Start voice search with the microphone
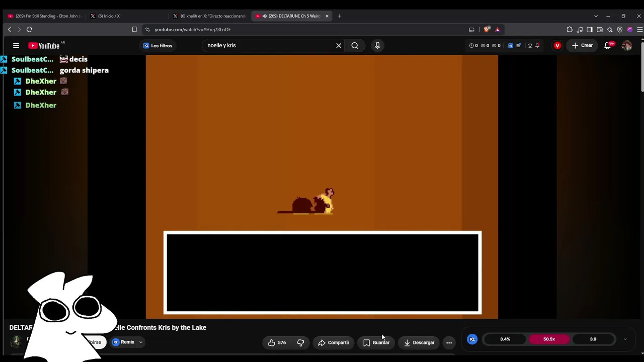Screen dimensions: 644x362 click(377, 46)
